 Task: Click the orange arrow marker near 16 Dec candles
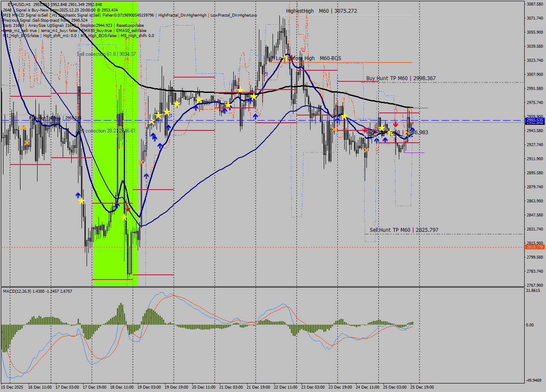[x=23, y=128]
